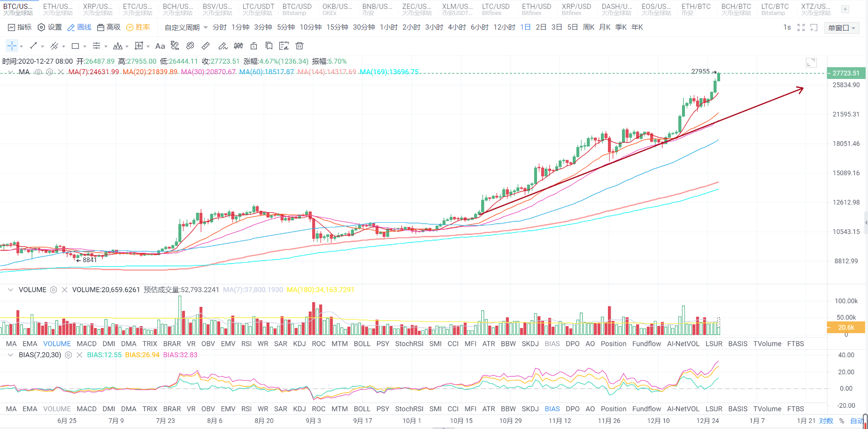
Task: Switch to the ETH/USD Bitfinex tab
Action: click(x=536, y=9)
